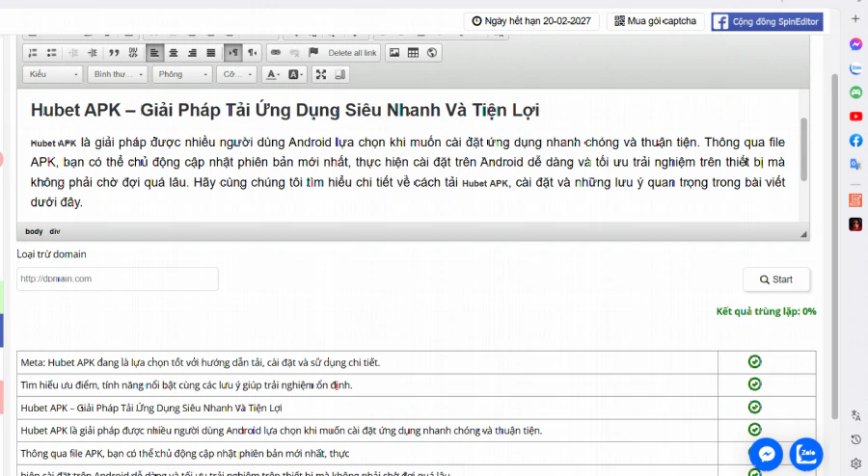Image resolution: width=868 pixels, height=476 pixels.
Task: Grab the editor resize handle
Action: click(x=803, y=234)
